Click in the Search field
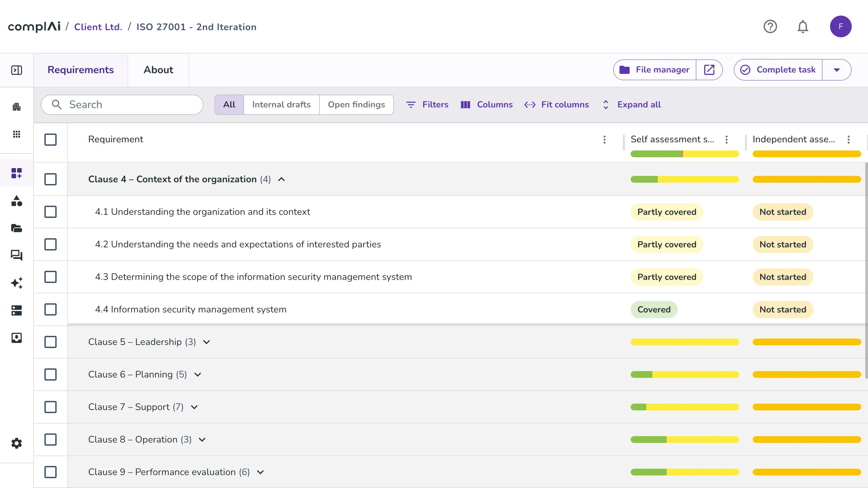Screen dimensions: 868x488 coord(122,105)
